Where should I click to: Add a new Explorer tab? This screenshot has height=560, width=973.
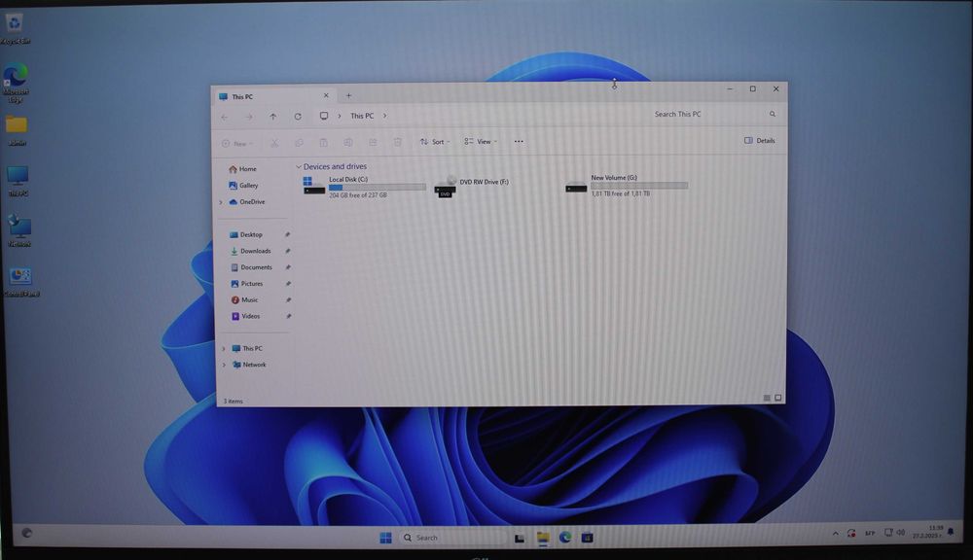[348, 95]
